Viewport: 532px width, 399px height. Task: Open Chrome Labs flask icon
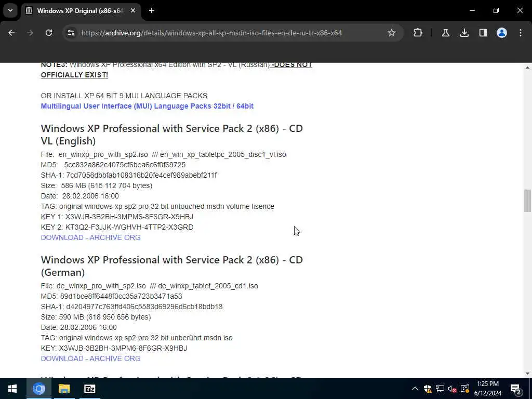[x=445, y=33]
